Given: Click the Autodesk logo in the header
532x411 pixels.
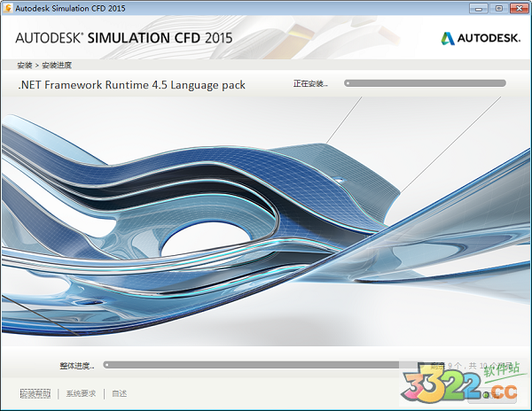Looking at the screenshot, I should 448,38.
